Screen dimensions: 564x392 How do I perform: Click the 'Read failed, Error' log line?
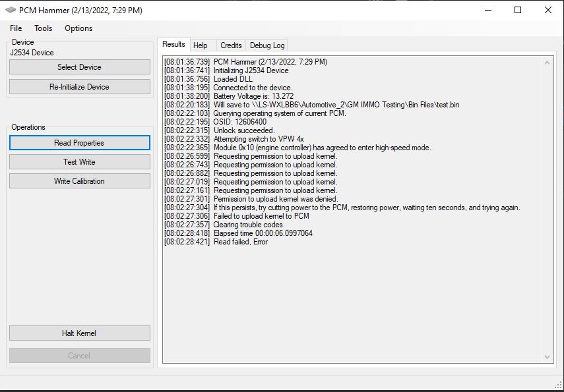click(x=216, y=242)
